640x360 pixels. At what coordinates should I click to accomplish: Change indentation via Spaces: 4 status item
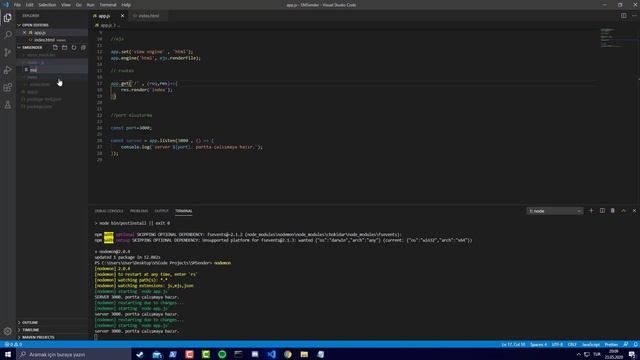click(x=538, y=344)
